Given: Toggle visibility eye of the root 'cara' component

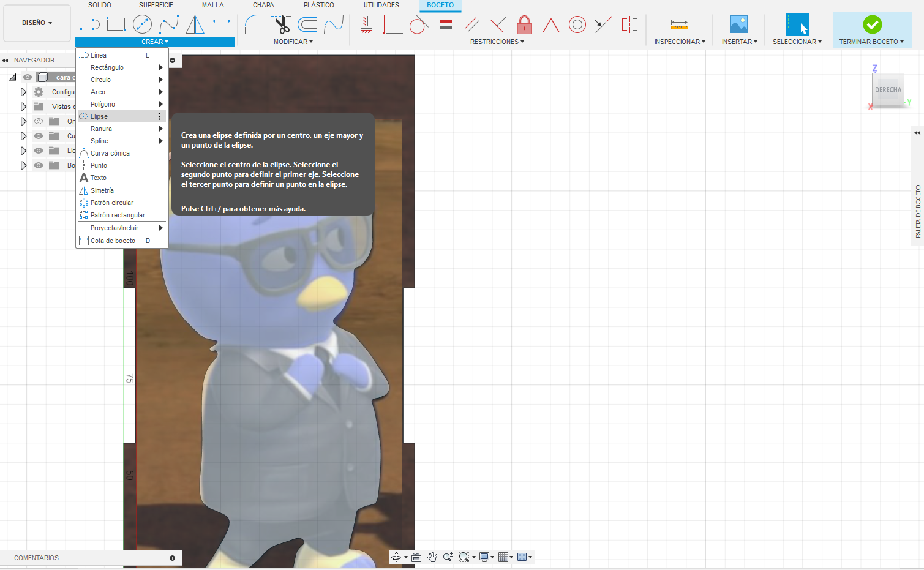Looking at the screenshot, I should (x=28, y=77).
